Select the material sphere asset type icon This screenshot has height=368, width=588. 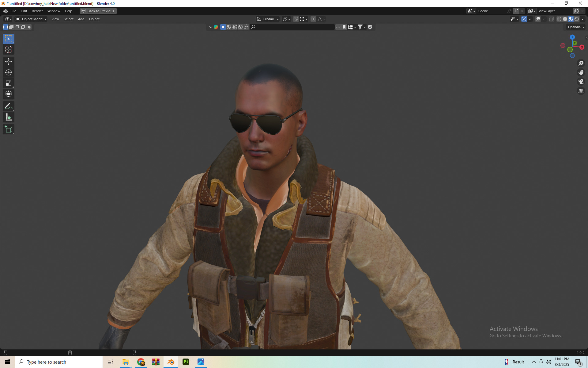click(x=229, y=27)
